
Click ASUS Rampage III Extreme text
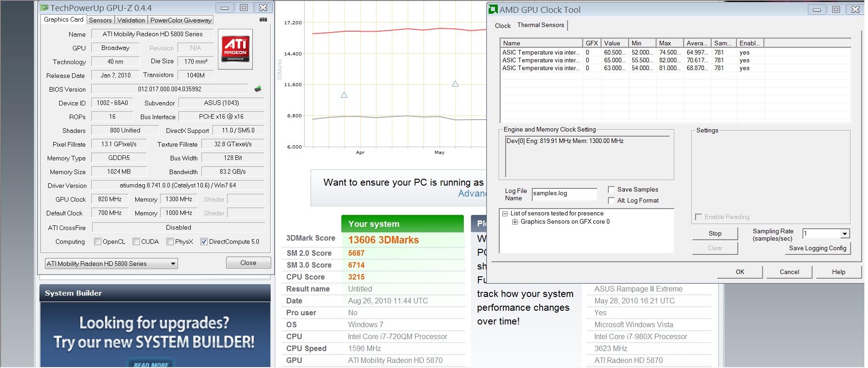638,289
